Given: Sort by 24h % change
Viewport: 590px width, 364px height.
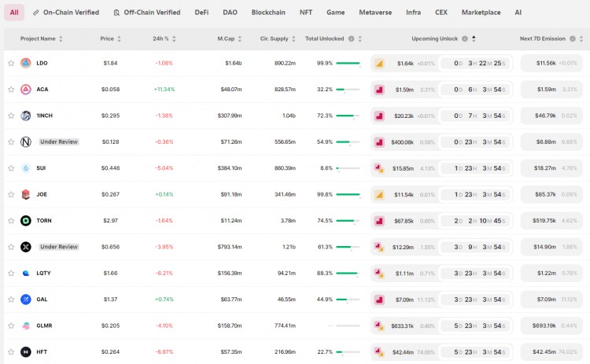Looking at the screenshot, I should [x=174, y=39].
